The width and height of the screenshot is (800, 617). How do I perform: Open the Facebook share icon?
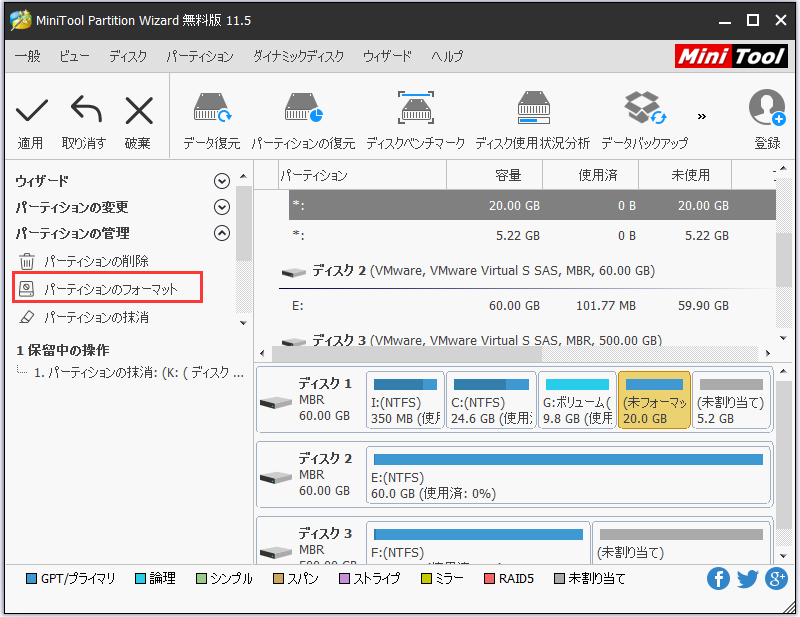(x=718, y=579)
